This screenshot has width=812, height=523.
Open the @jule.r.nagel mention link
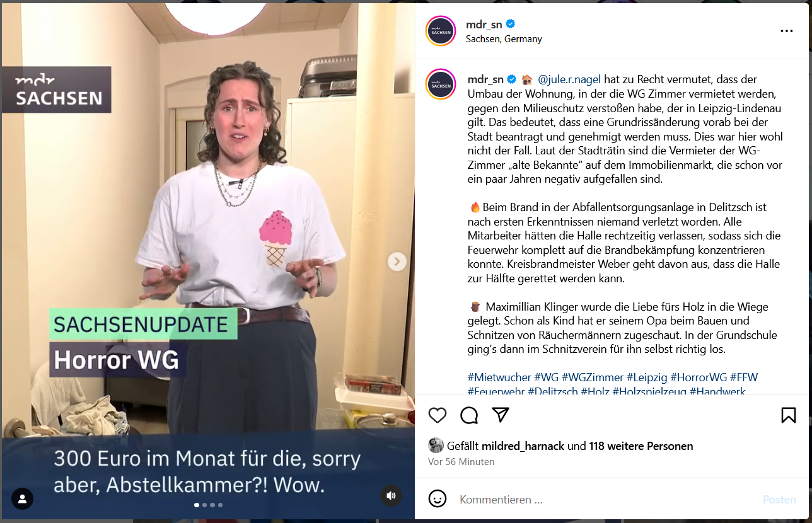569,79
